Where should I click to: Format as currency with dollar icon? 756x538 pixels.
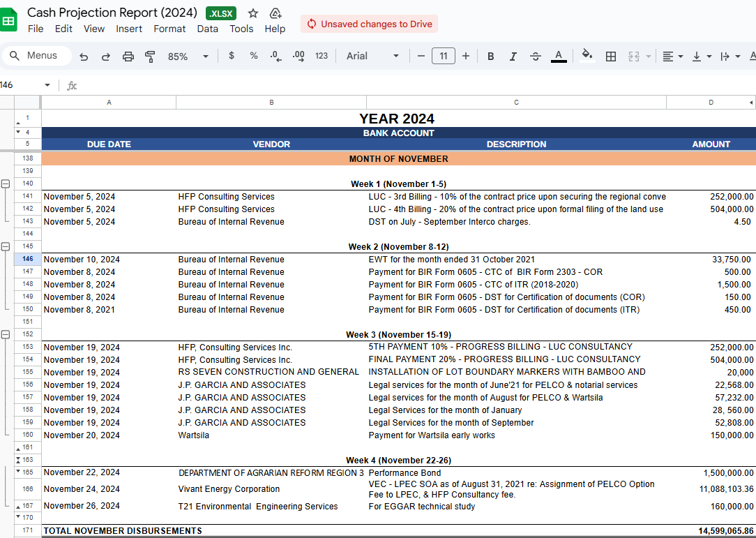click(232, 56)
